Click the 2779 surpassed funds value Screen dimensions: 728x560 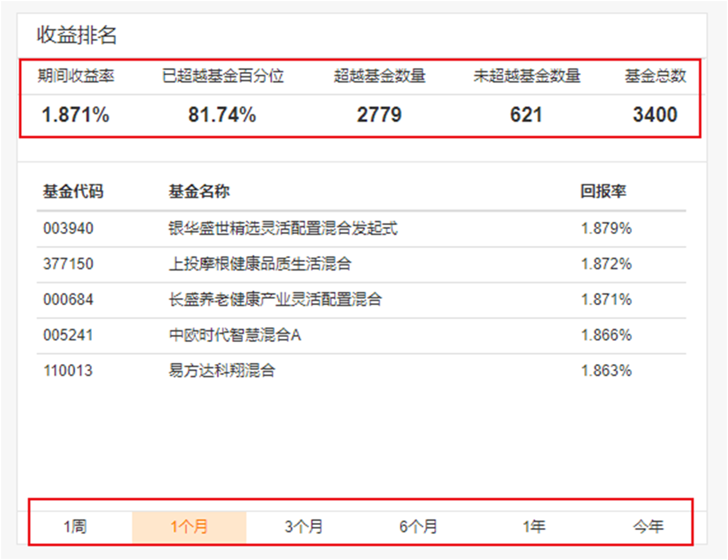pyautogui.click(x=380, y=115)
